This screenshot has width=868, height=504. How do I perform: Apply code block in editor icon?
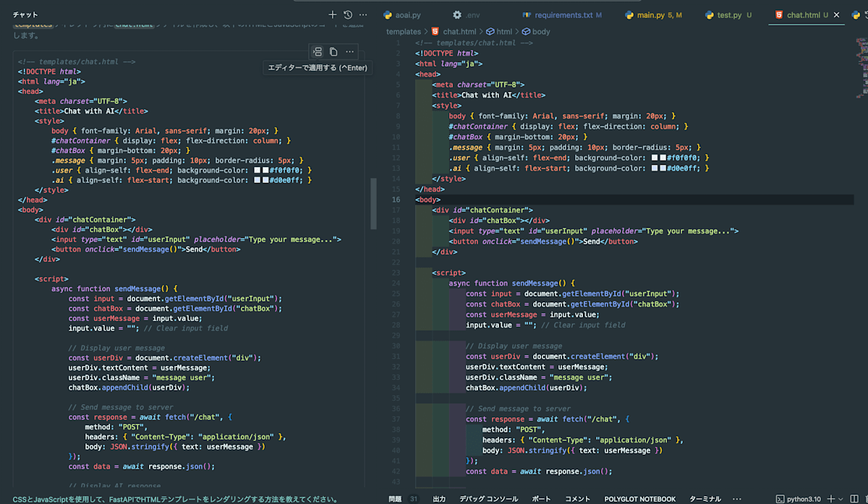point(317,51)
